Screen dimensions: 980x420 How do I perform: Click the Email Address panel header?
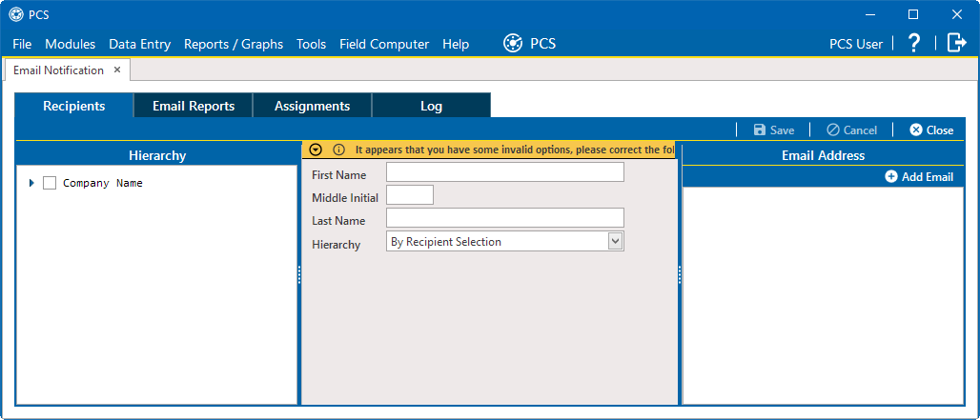coord(823,155)
